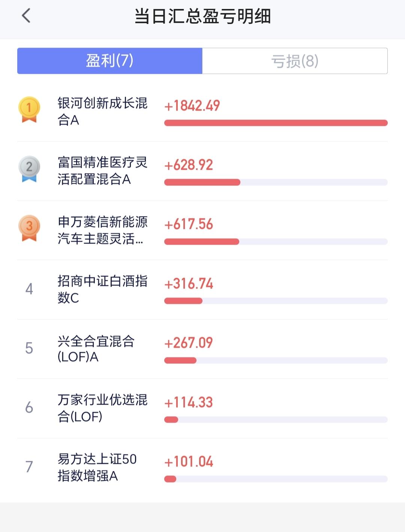
Task: Select the gold rank 1 medal
Action: coord(29,109)
